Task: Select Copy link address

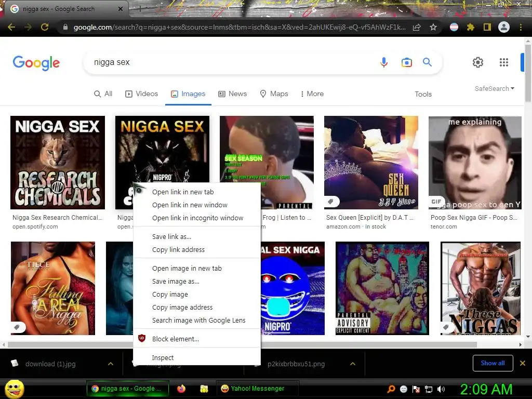Action: 197,249
